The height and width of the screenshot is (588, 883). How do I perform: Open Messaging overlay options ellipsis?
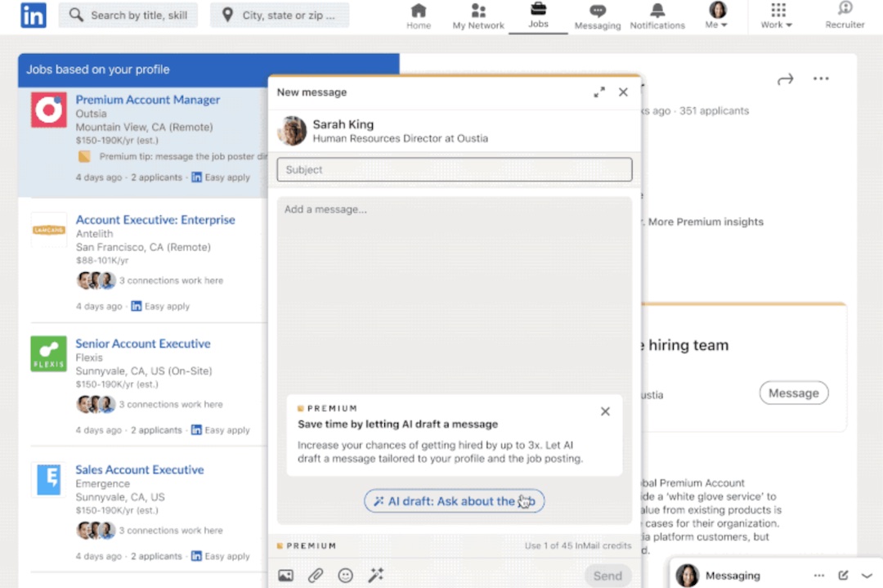tap(818, 576)
